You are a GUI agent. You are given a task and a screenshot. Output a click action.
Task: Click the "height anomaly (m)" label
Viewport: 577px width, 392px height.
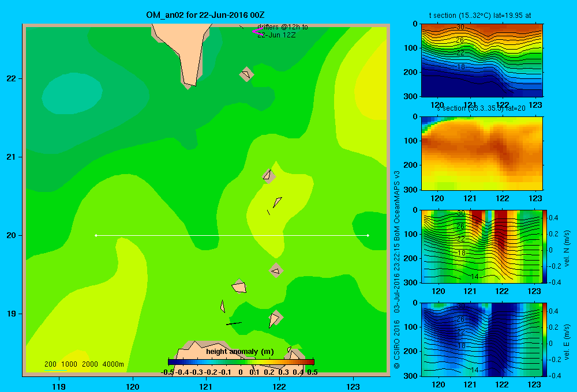click(x=240, y=352)
